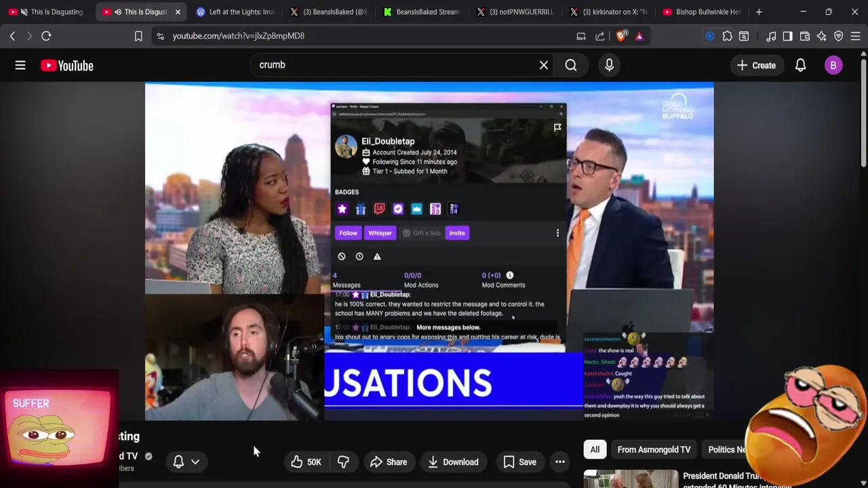Open the Brave Wallet icon
This screenshot has width=868, height=488.
pos(805,36)
